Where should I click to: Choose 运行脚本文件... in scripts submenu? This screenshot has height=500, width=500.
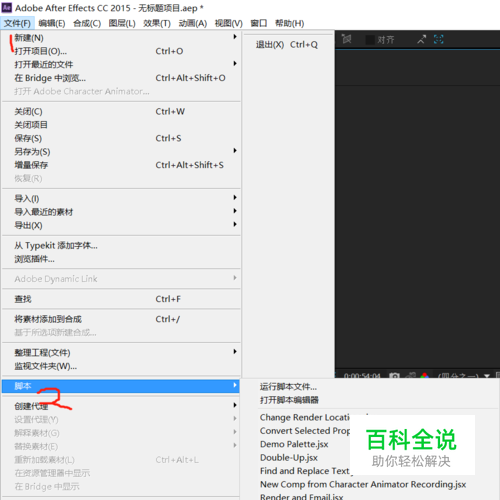click(x=288, y=387)
